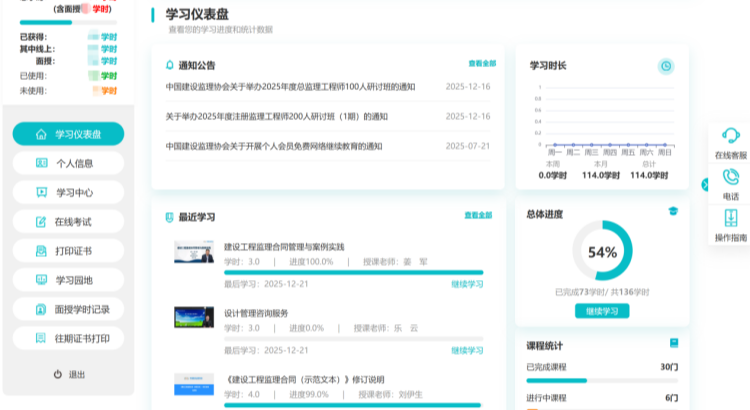Screen dimensions: 750x410
Task: Click 查看全部 in the 通知公告 panel
Action: tap(481, 64)
